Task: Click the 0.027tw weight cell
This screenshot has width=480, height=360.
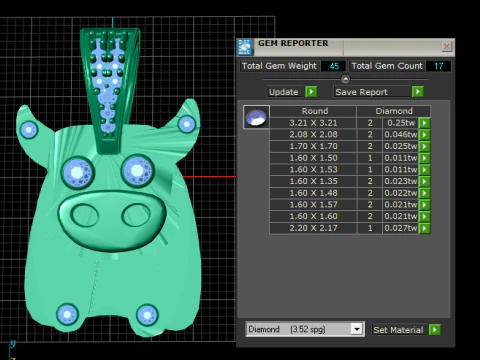Action: pos(401,228)
